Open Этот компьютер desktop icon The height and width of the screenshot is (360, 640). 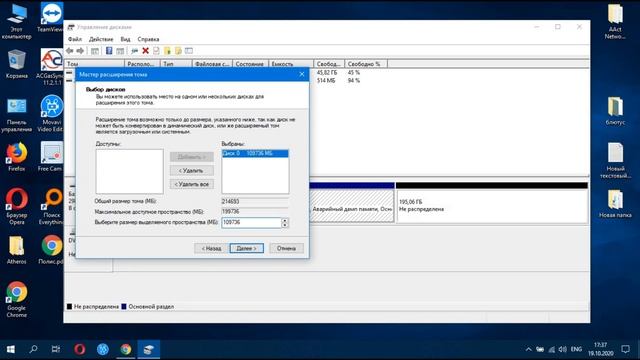tap(16, 21)
